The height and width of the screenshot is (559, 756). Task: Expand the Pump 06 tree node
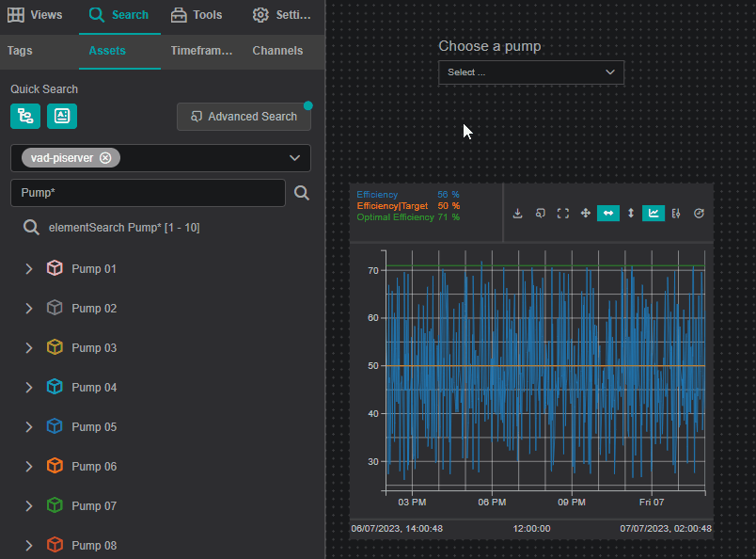click(29, 467)
